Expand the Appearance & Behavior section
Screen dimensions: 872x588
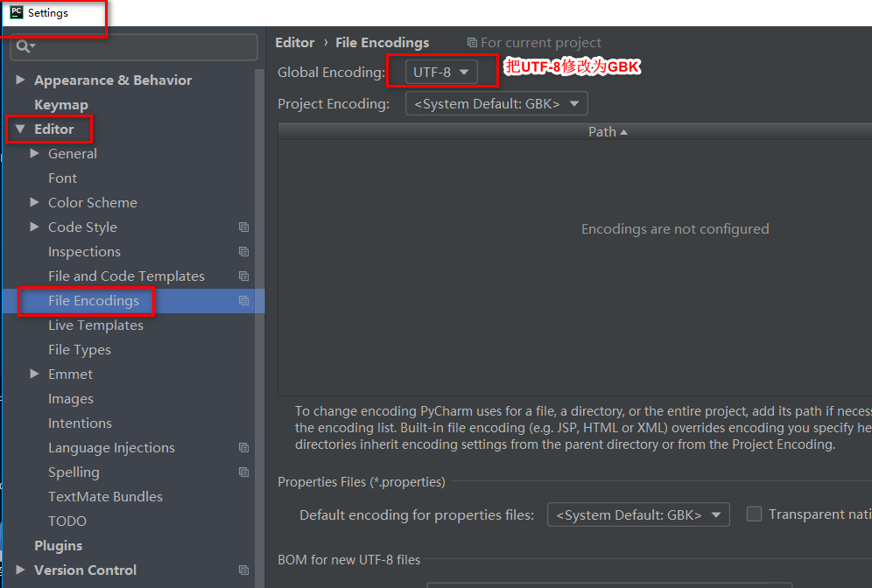21,80
